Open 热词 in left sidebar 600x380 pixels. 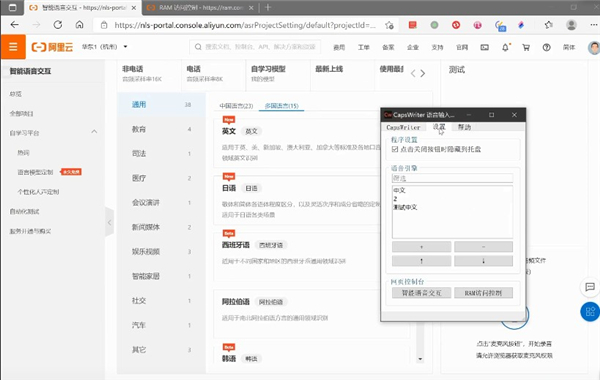23,153
